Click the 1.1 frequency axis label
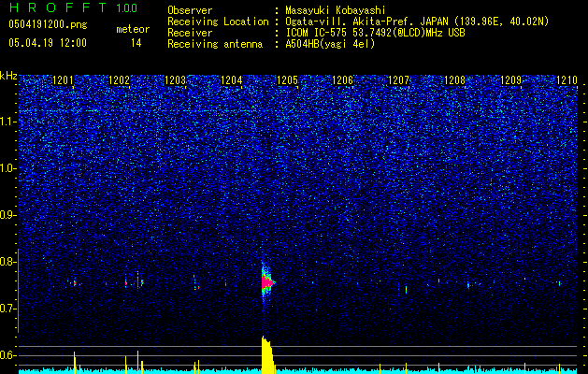The image size is (588, 374). pos(7,122)
